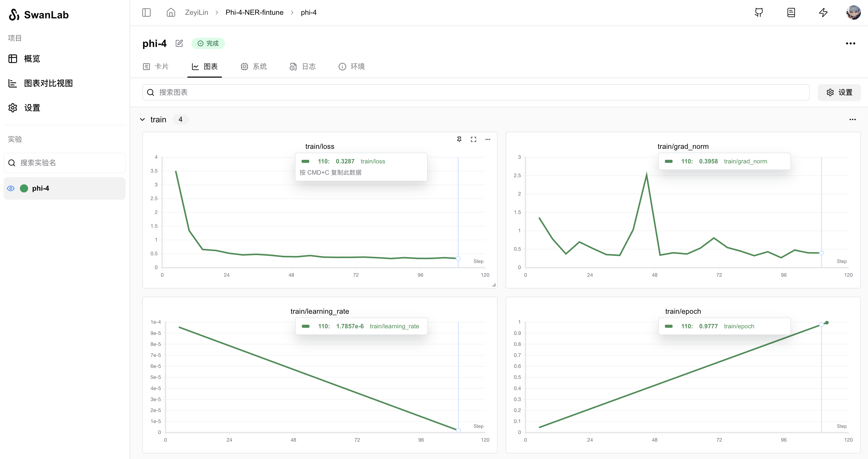Click the phi-4 green color dot
This screenshot has height=459, width=868.
24,188
